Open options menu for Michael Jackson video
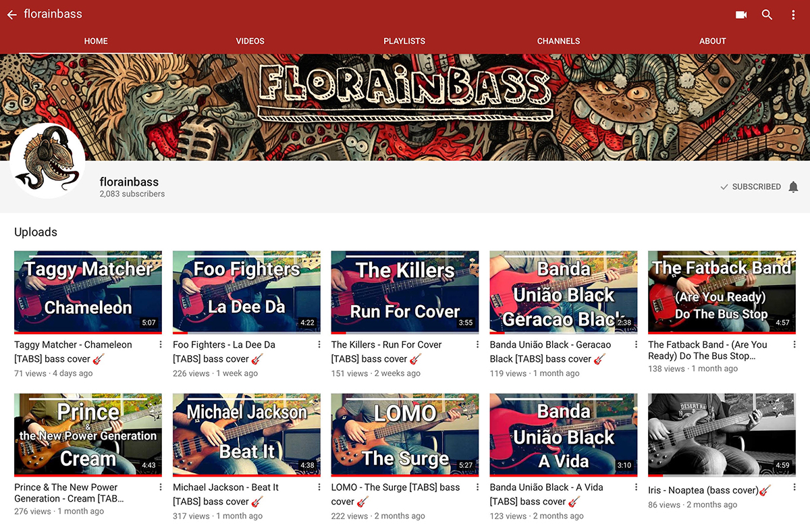Screen dimensions: 810x532 coord(319,487)
